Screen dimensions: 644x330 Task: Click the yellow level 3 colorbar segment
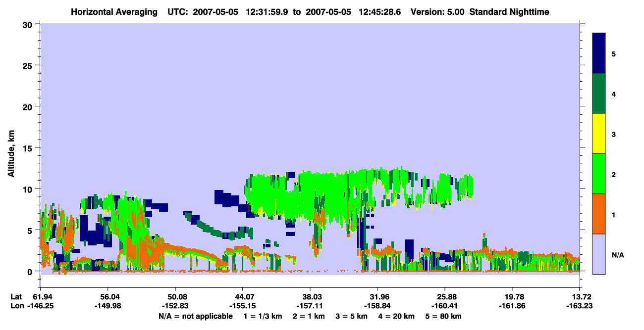point(599,134)
